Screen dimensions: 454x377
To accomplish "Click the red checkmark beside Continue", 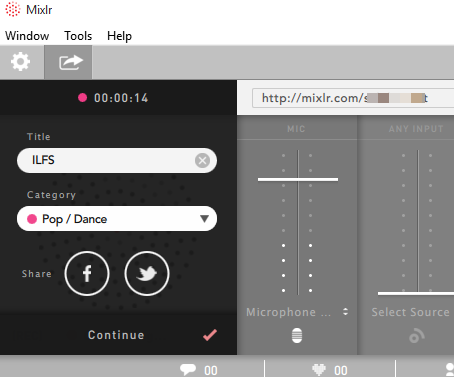I will point(210,335).
